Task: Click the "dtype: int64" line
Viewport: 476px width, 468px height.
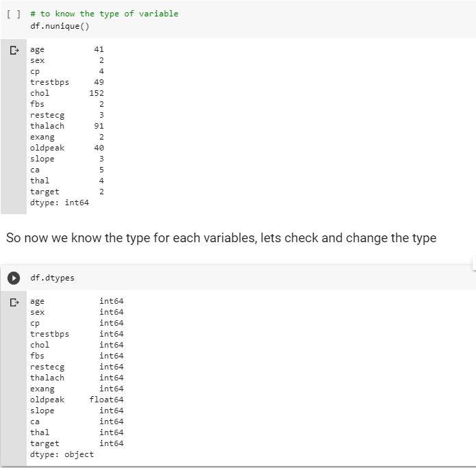Action: click(59, 203)
